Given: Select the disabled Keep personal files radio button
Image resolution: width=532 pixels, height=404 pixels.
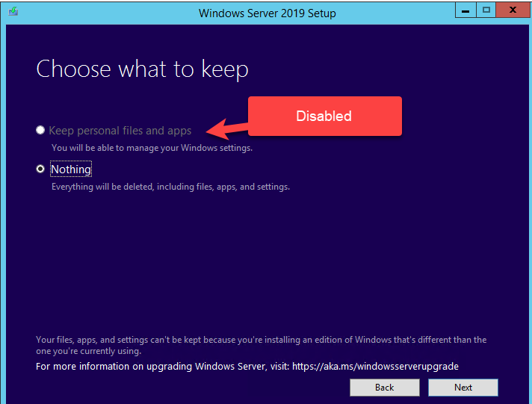Looking at the screenshot, I should tap(40, 131).
